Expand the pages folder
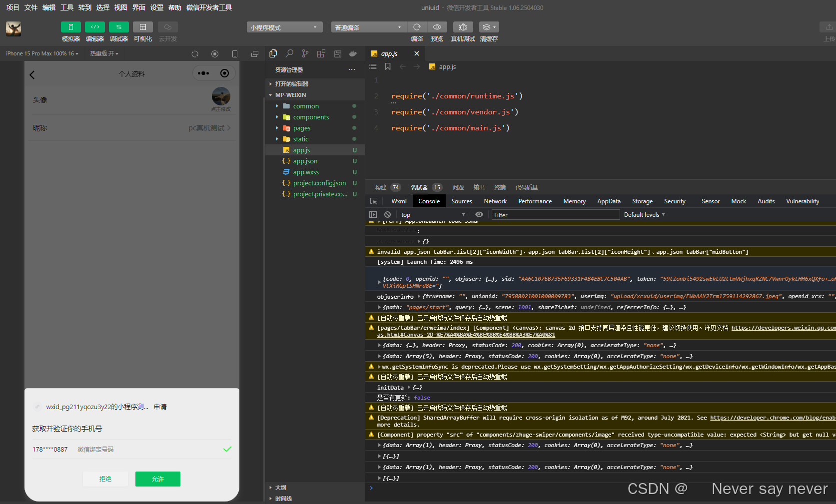 [315, 128]
